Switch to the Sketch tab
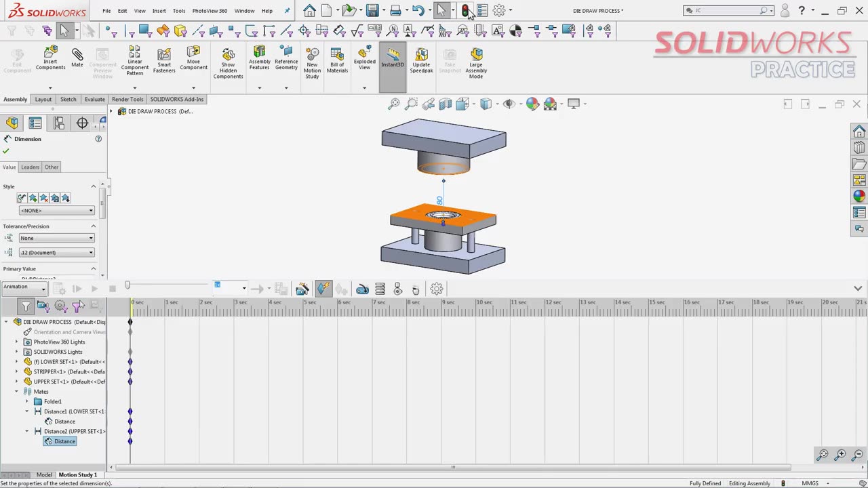Viewport: 868px width, 488px height. pyautogui.click(x=68, y=99)
